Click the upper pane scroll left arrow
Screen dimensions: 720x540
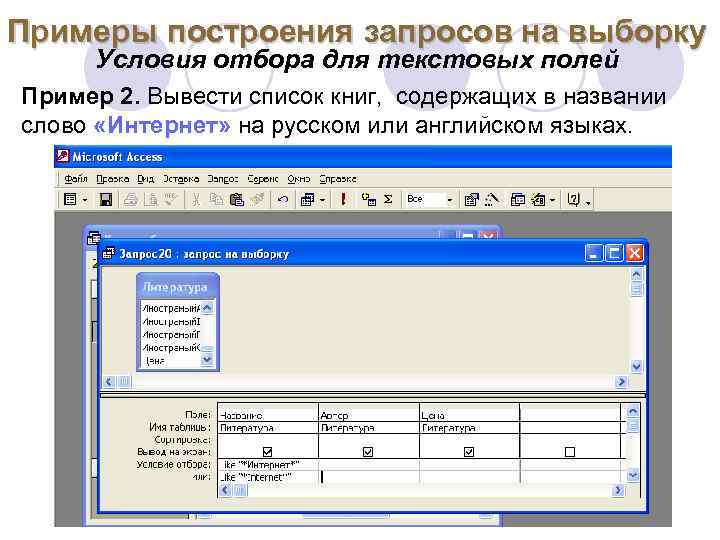109,382
